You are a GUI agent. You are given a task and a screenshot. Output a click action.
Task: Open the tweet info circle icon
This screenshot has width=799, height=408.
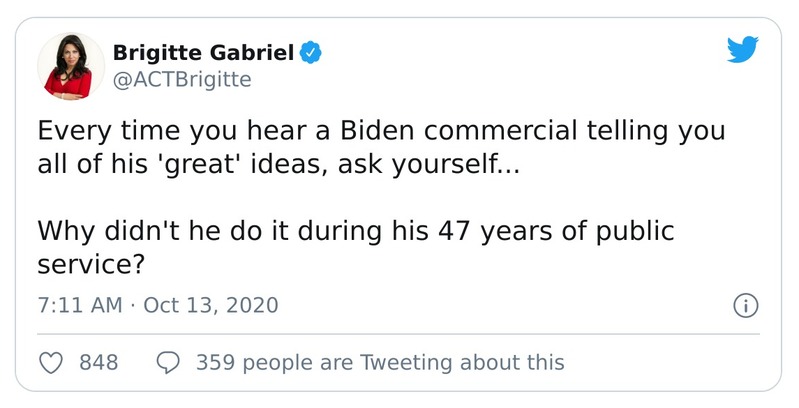[x=745, y=305]
